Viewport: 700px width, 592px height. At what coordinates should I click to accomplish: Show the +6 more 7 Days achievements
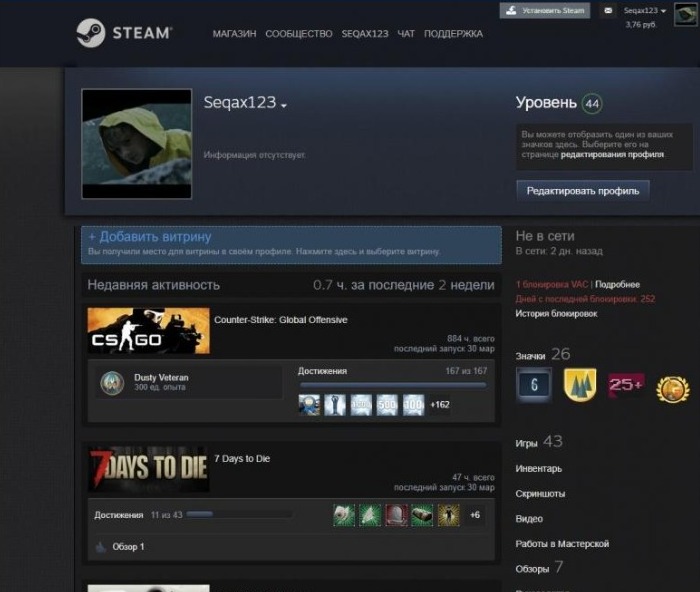pyautogui.click(x=475, y=515)
